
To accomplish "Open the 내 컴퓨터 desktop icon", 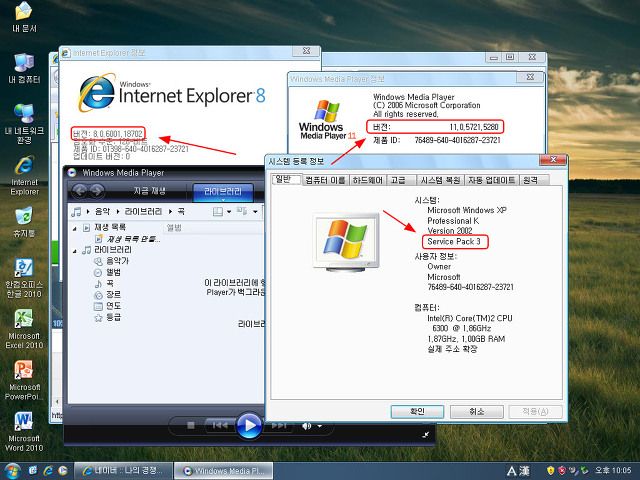I will coord(24,68).
